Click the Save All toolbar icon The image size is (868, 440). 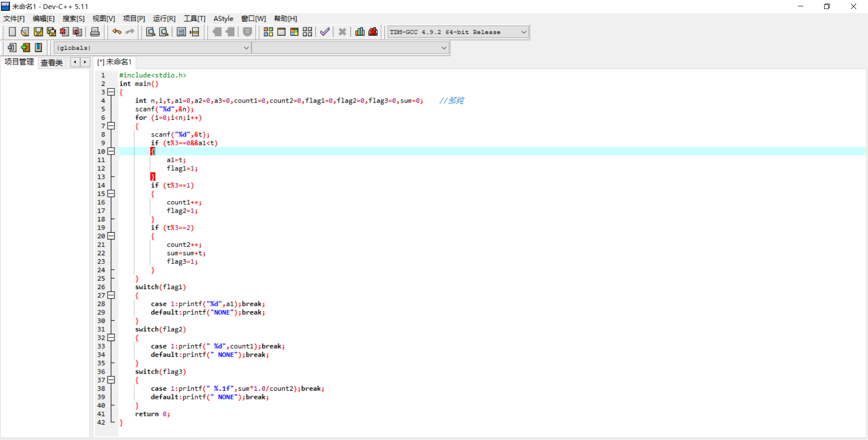[52, 32]
